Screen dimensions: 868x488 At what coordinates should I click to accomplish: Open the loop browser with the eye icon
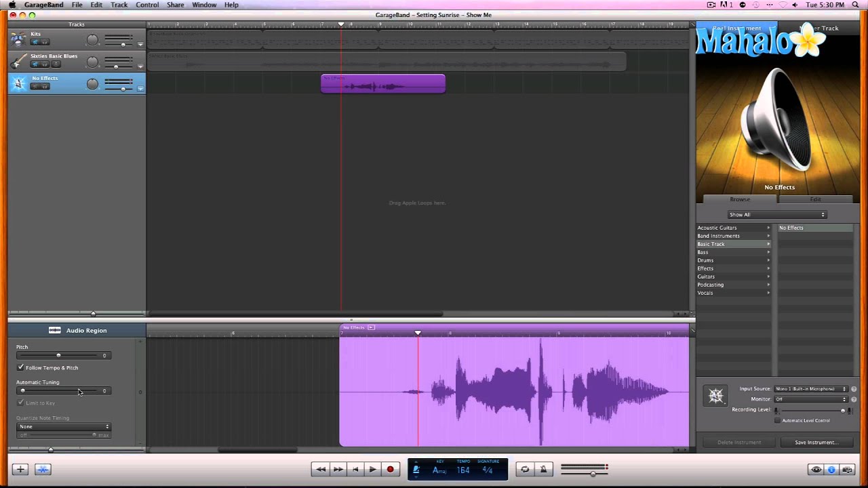click(816, 470)
